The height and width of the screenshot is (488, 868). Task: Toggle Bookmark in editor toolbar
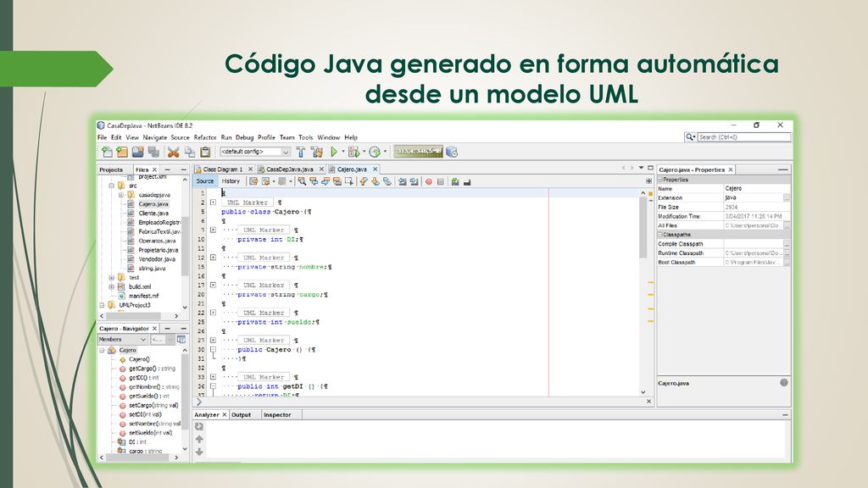click(387, 181)
